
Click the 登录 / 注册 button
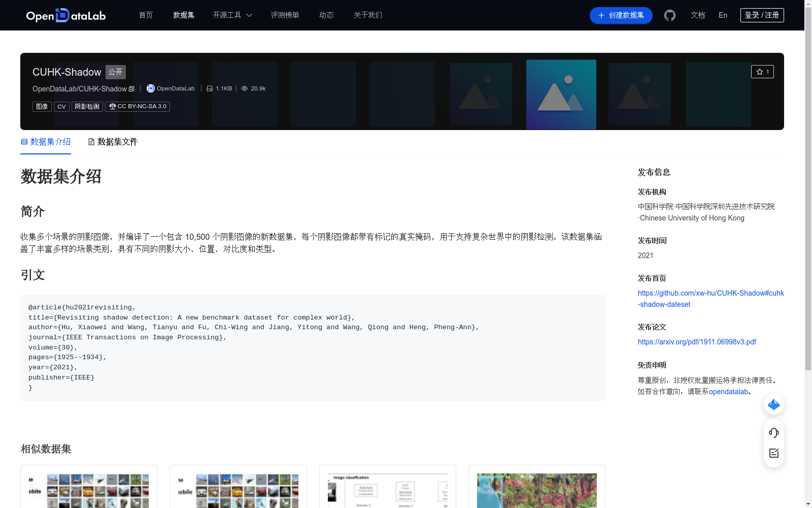[x=762, y=15]
